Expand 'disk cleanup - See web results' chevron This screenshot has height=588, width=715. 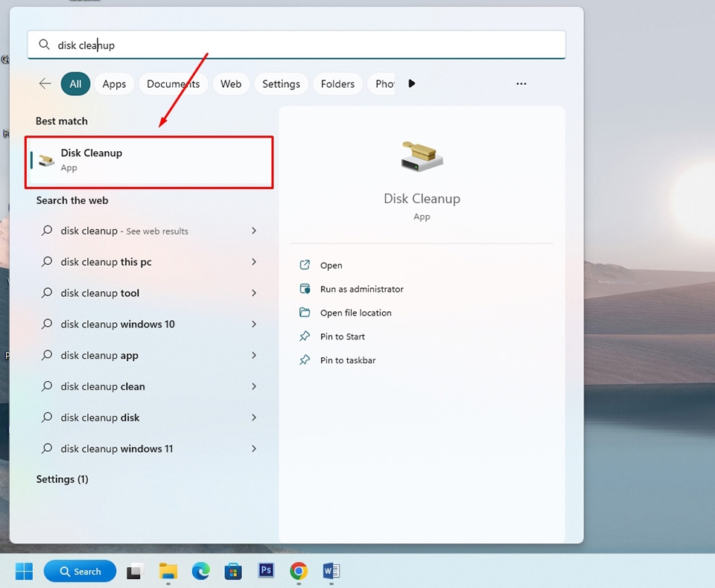pos(254,231)
